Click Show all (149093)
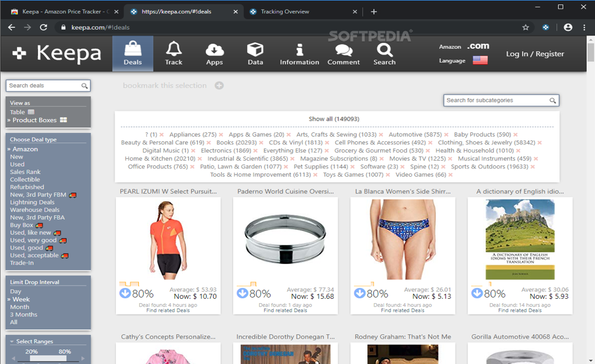 coord(334,119)
